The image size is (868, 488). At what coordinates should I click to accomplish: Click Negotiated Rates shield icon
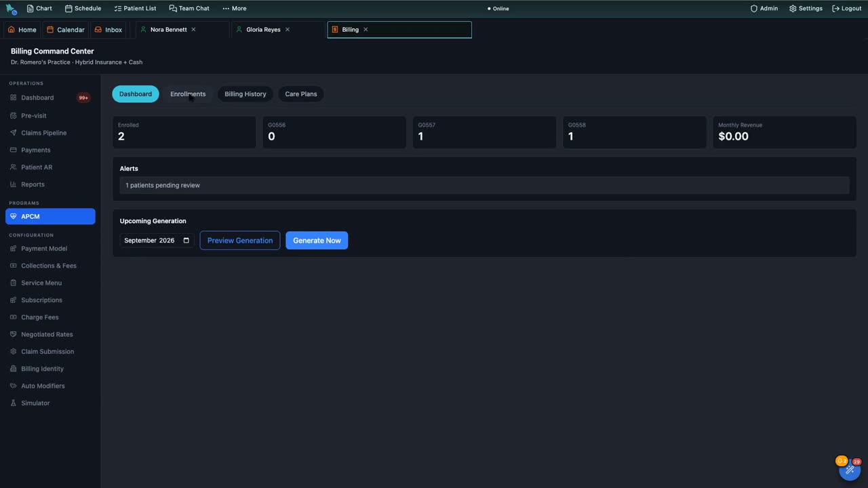pos(14,334)
